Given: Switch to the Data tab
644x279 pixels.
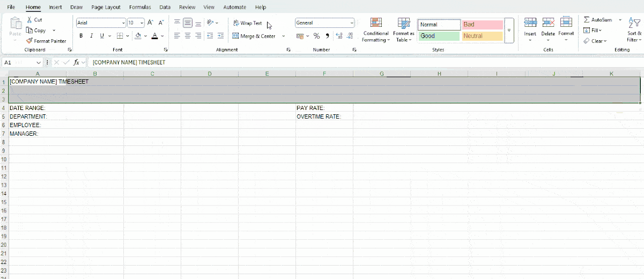Looking at the screenshot, I should (165, 7).
